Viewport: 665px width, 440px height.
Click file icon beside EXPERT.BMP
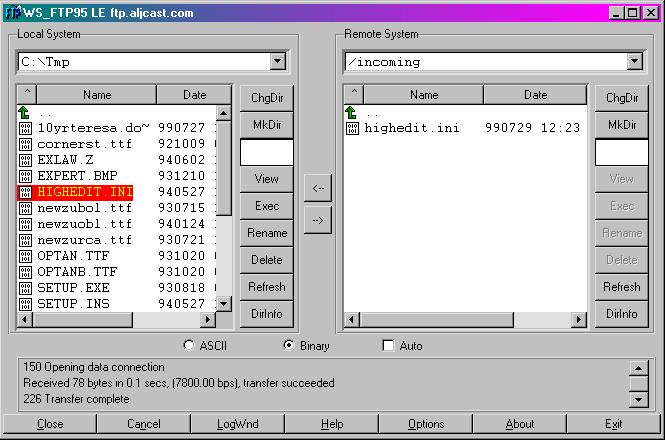[25, 176]
